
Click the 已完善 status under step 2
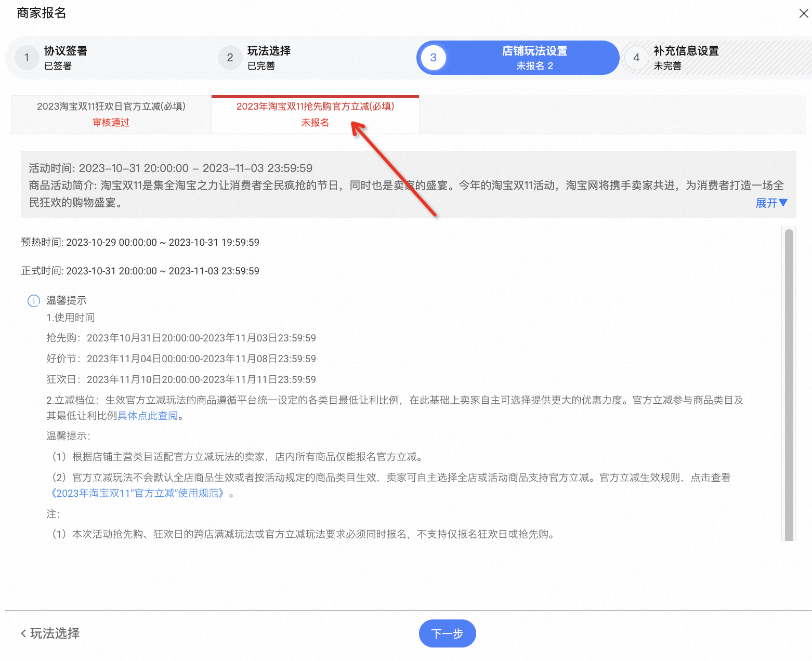[261, 66]
